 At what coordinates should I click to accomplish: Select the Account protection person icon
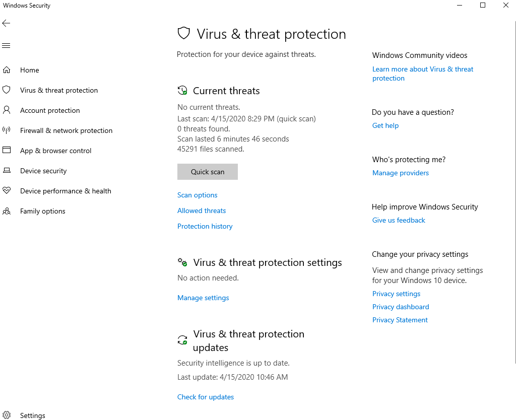pos(7,110)
